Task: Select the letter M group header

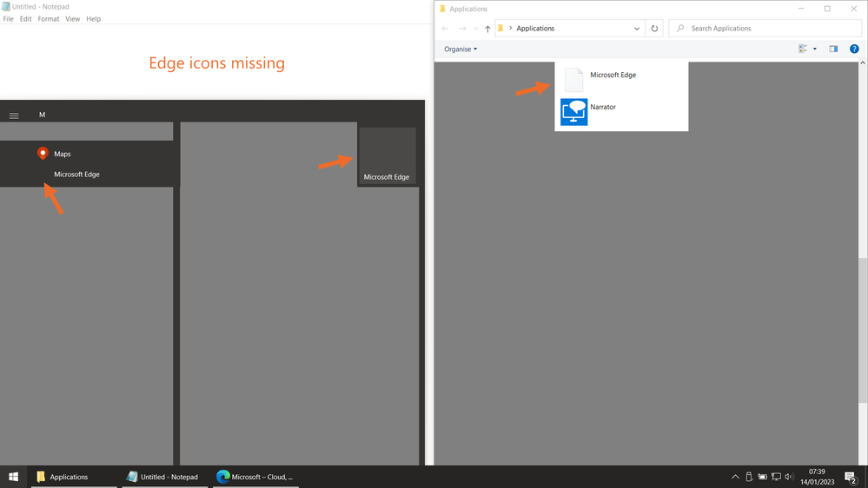Action: [x=42, y=115]
